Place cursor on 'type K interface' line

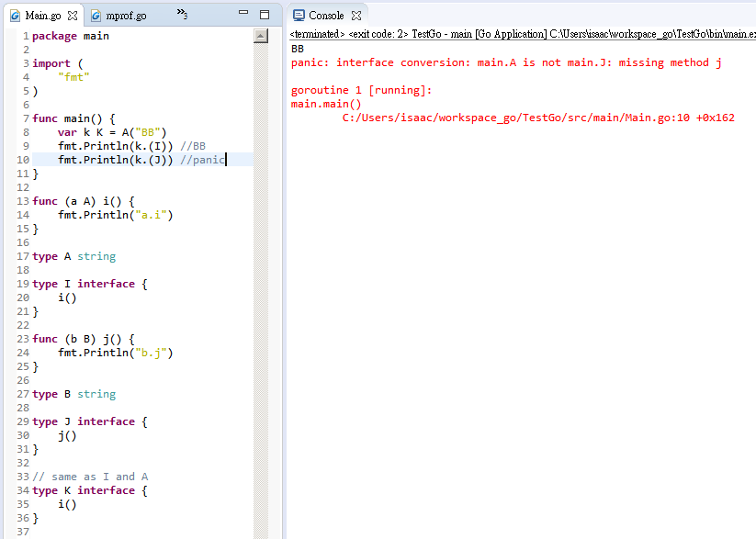89,490
